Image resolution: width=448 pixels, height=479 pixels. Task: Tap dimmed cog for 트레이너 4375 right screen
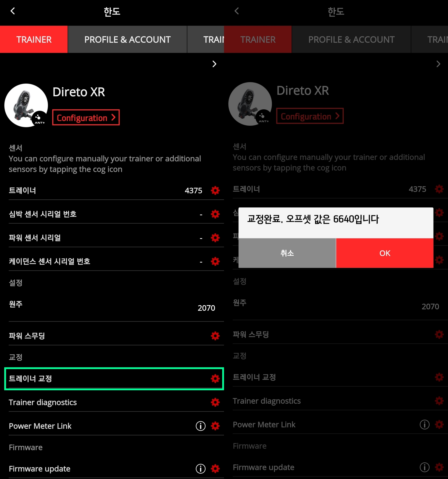(439, 189)
